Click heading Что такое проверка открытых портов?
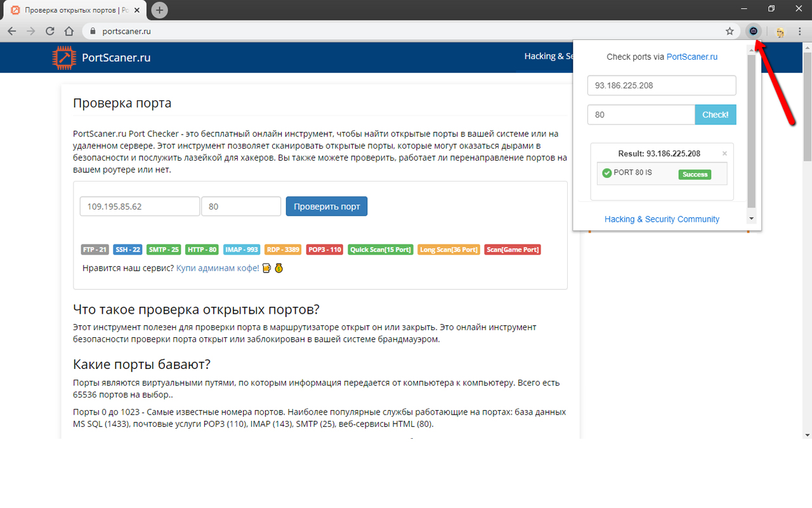The image size is (812, 508). [196, 309]
